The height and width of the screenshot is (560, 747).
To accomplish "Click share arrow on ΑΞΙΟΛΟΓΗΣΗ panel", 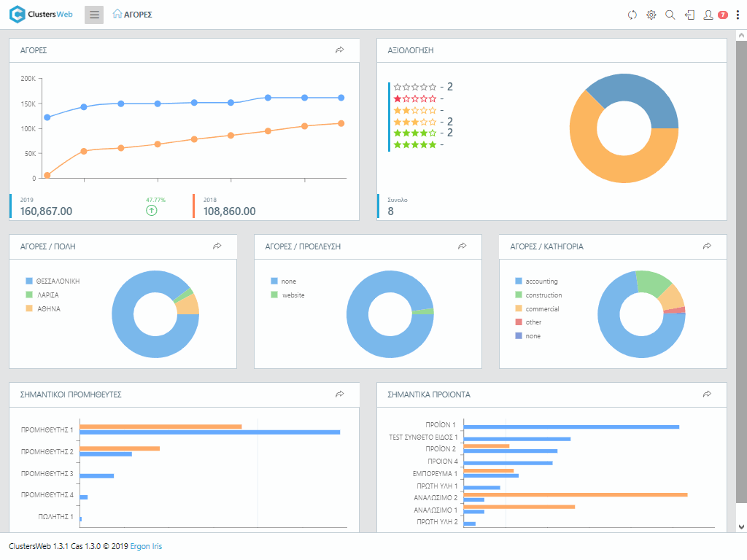I will [x=707, y=50].
